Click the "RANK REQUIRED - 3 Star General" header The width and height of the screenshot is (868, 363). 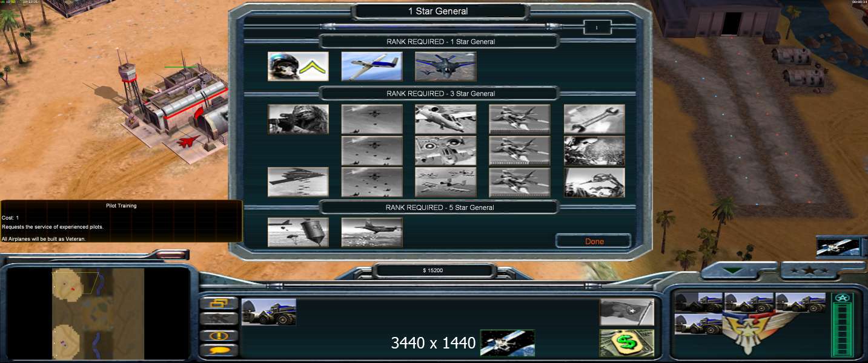tap(440, 94)
